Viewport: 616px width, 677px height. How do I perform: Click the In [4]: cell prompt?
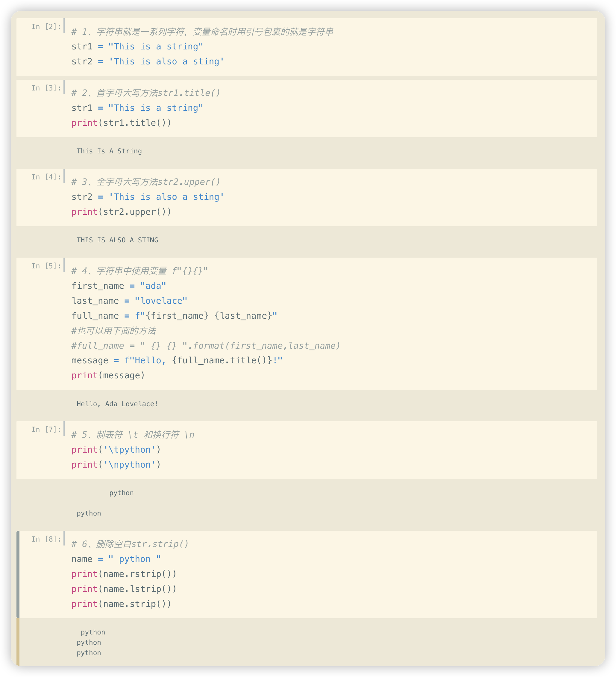coord(46,177)
